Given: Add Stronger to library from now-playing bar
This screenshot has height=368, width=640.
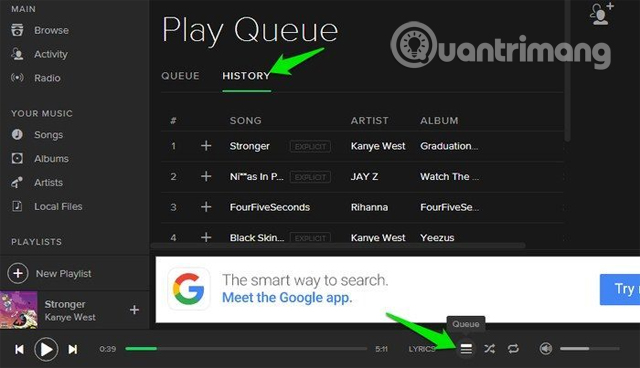Looking at the screenshot, I should [134, 310].
